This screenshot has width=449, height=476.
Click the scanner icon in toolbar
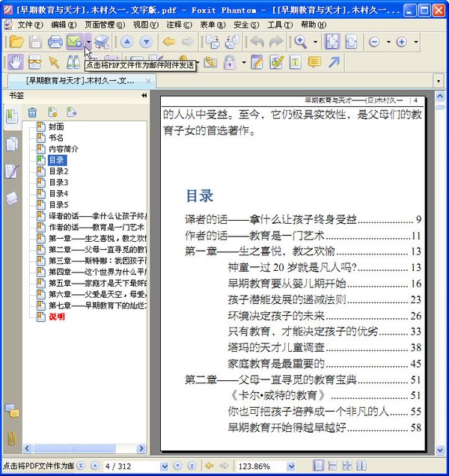click(x=102, y=42)
